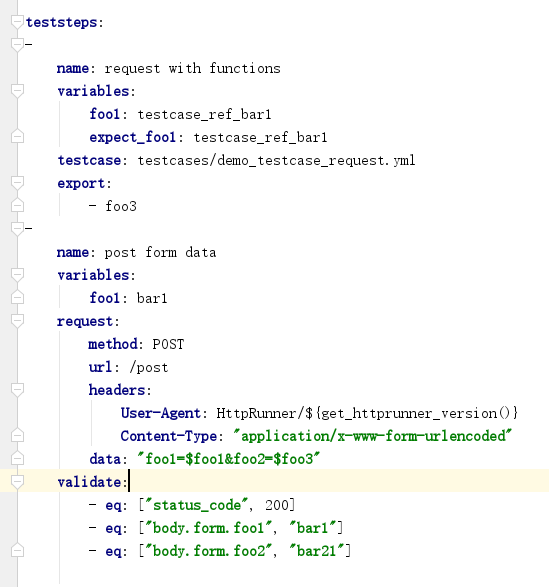Click the text 'request with functions'

click(192, 68)
